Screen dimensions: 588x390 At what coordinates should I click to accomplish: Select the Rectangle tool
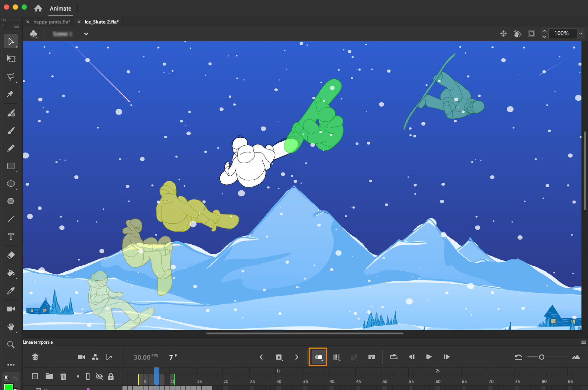(x=11, y=166)
